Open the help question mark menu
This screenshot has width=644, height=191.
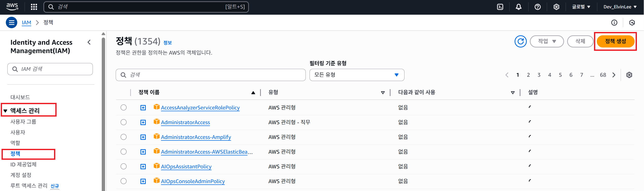pos(537,7)
